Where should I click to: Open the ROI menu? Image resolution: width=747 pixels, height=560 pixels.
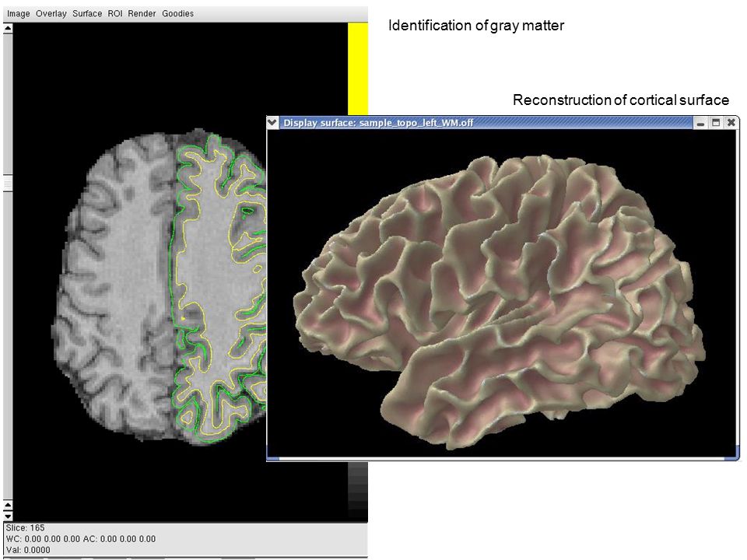pos(115,14)
